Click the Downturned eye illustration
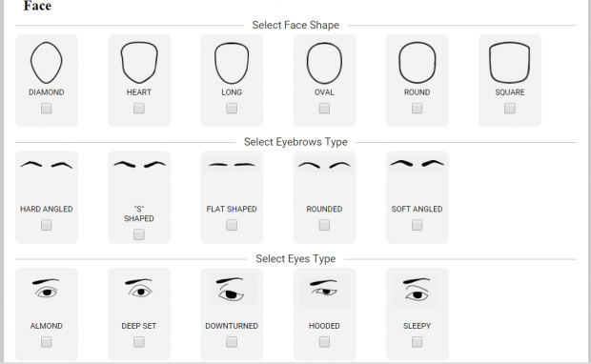 point(233,290)
